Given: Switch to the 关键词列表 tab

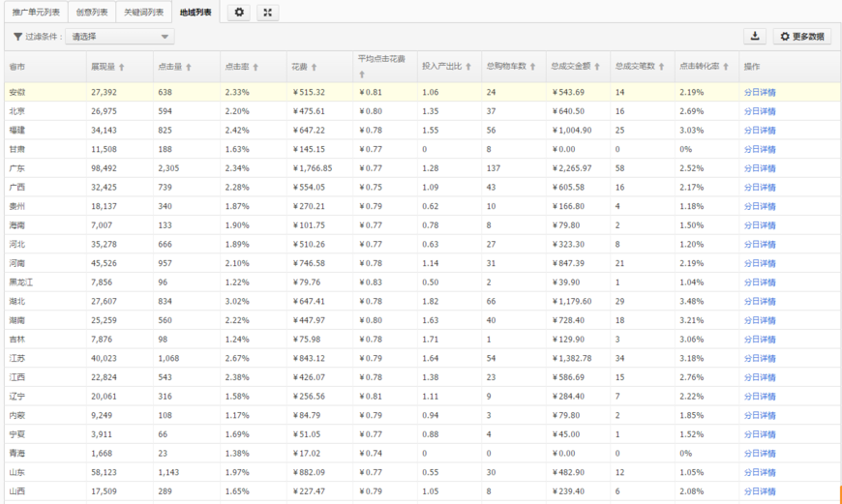Looking at the screenshot, I should [143, 13].
